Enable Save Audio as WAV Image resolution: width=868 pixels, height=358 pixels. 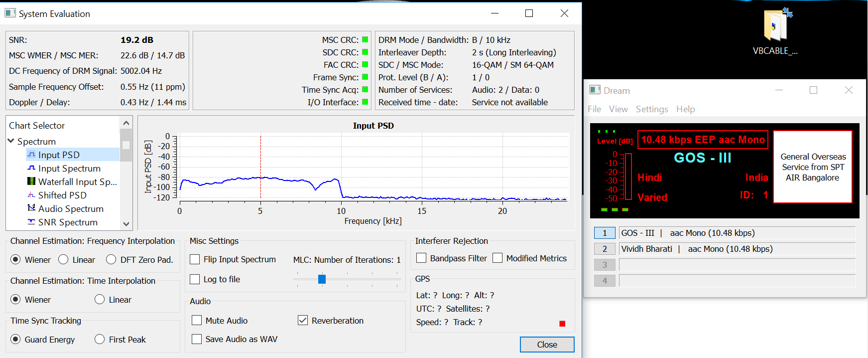tap(197, 339)
